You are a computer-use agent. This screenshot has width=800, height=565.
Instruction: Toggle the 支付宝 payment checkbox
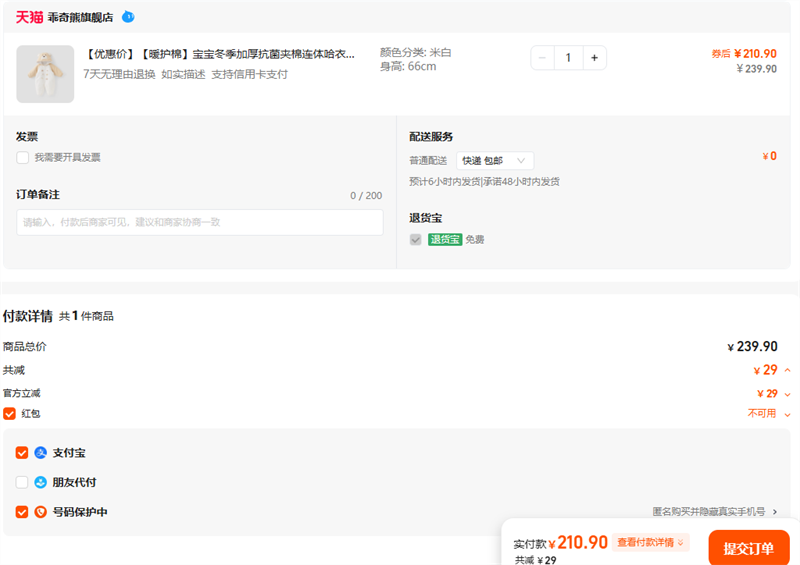[x=22, y=453]
